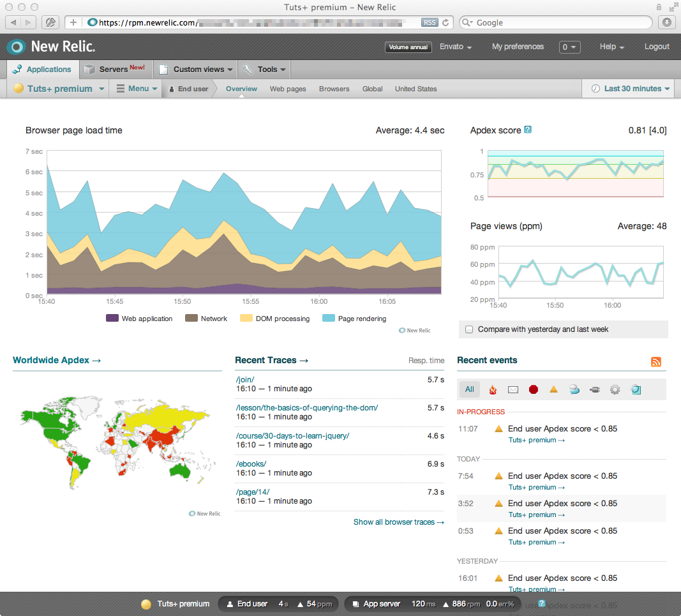Viewport: 681px width, 616px height.
Task: Open the Envato account dropdown
Action: (x=456, y=47)
